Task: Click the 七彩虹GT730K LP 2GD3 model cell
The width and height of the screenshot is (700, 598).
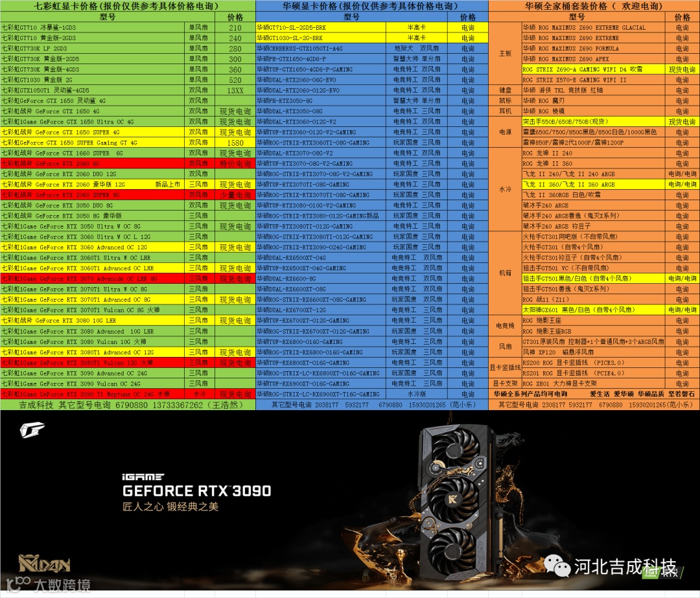Action: pos(93,49)
